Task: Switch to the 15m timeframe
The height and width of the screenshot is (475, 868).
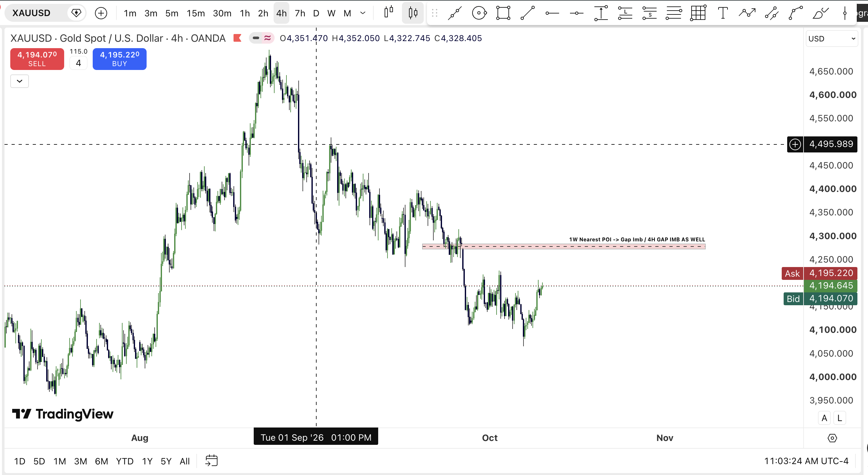Action: pos(195,13)
